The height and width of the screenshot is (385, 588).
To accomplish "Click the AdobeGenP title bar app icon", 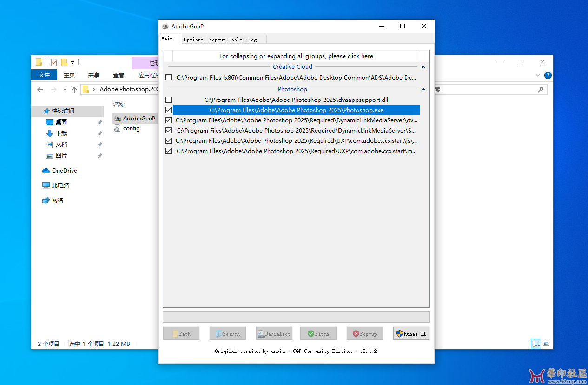I will (x=165, y=27).
